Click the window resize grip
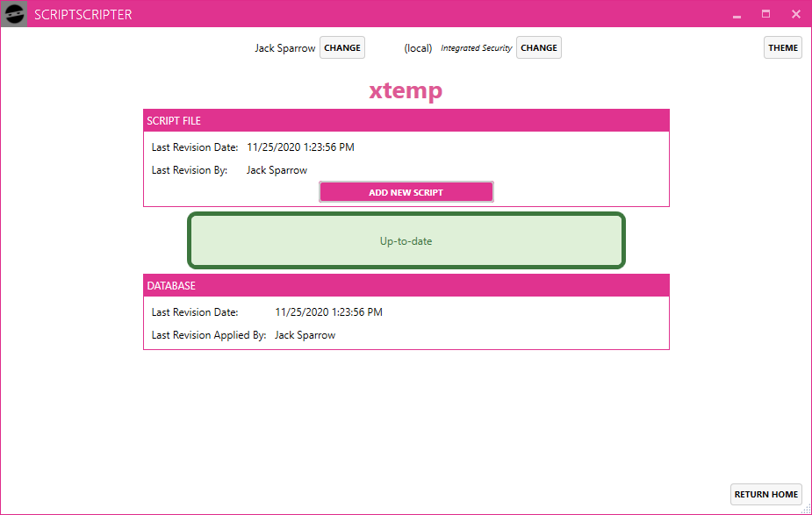812x515 pixels. [x=806, y=510]
